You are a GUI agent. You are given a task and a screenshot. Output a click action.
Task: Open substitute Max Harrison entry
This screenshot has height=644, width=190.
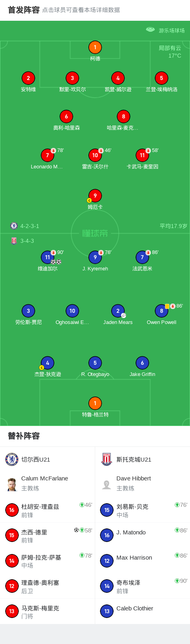tap(142, 560)
